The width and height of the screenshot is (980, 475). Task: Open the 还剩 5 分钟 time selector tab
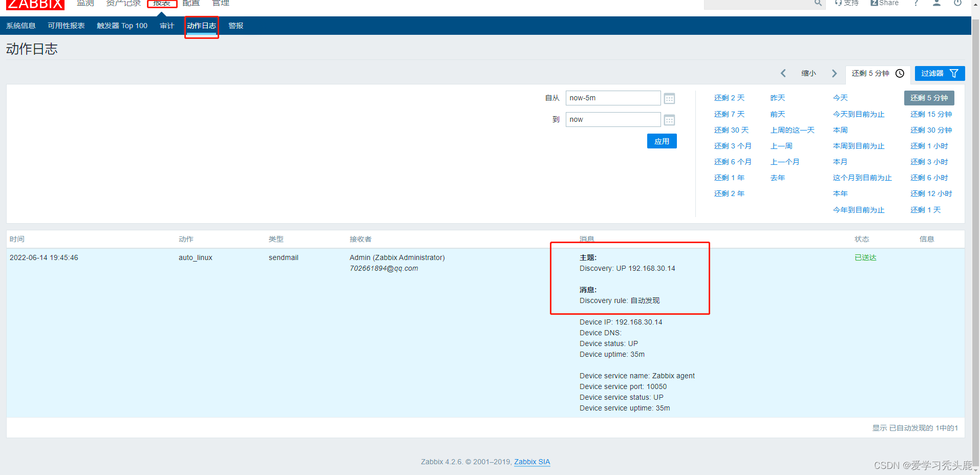pos(878,73)
